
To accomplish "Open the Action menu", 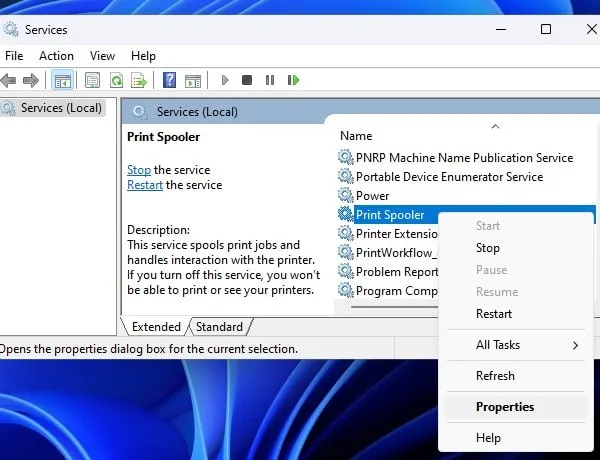I will point(56,56).
